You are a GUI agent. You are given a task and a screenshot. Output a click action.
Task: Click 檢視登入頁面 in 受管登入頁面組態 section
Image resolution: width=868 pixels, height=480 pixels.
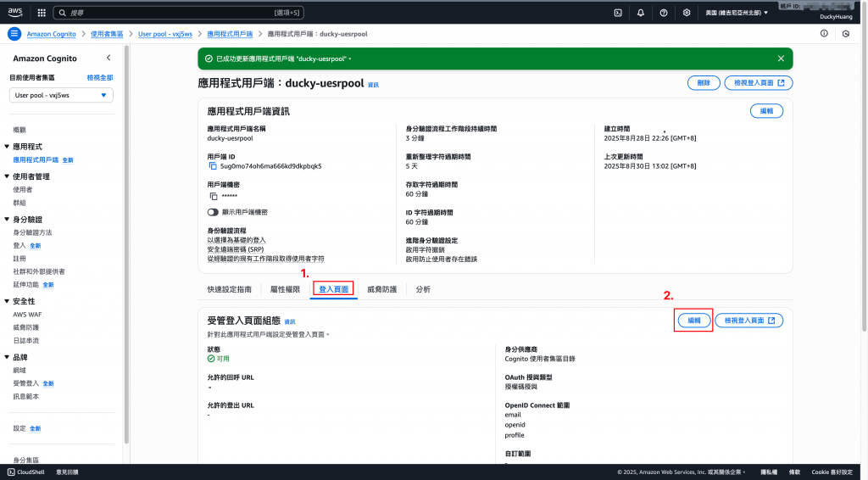[x=749, y=321]
